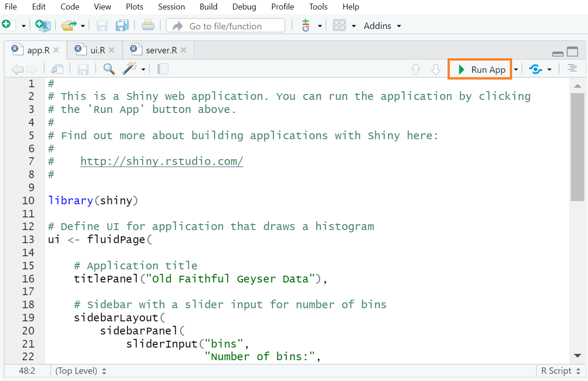Open the code tools dropdown arrow
This screenshot has height=381, width=588.
point(143,70)
